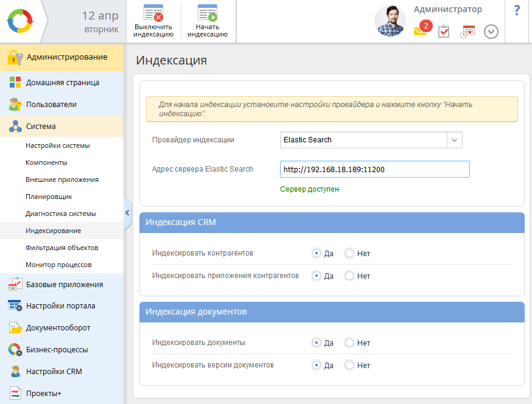Screen dimensions: 532x404
Task: Select Нет for Индексировать приложения контрагентов
Action: [349, 276]
